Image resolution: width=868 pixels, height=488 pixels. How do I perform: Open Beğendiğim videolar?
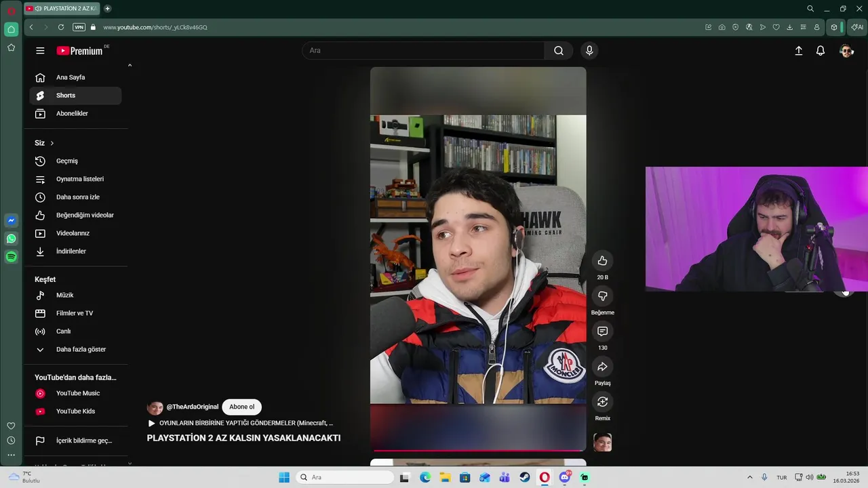click(75, 216)
